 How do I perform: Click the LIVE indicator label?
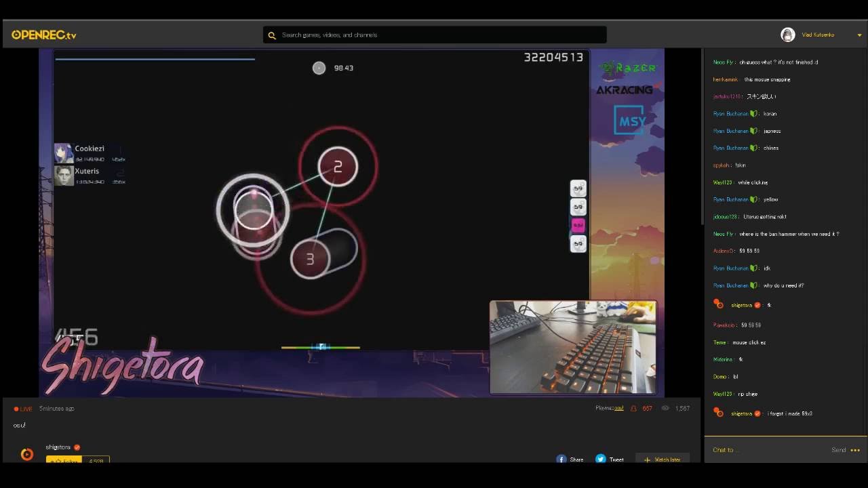point(23,409)
